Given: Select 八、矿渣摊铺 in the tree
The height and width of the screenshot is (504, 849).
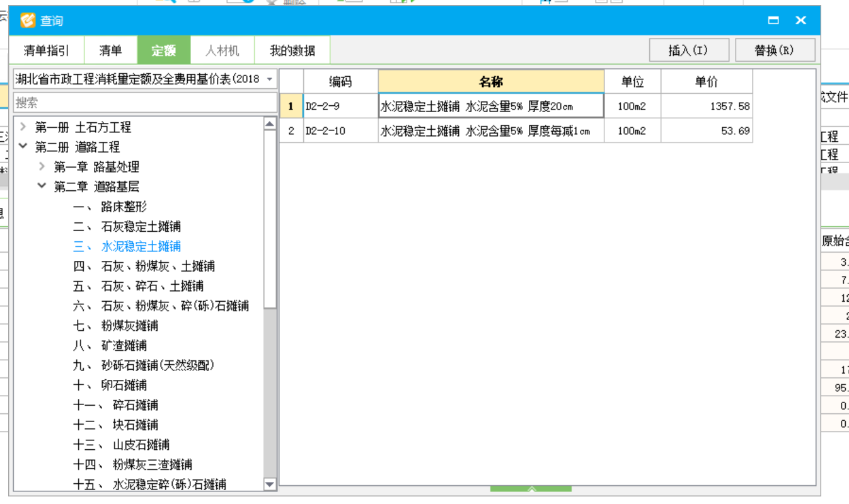Looking at the screenshot, I should click(x=110, y=345).
